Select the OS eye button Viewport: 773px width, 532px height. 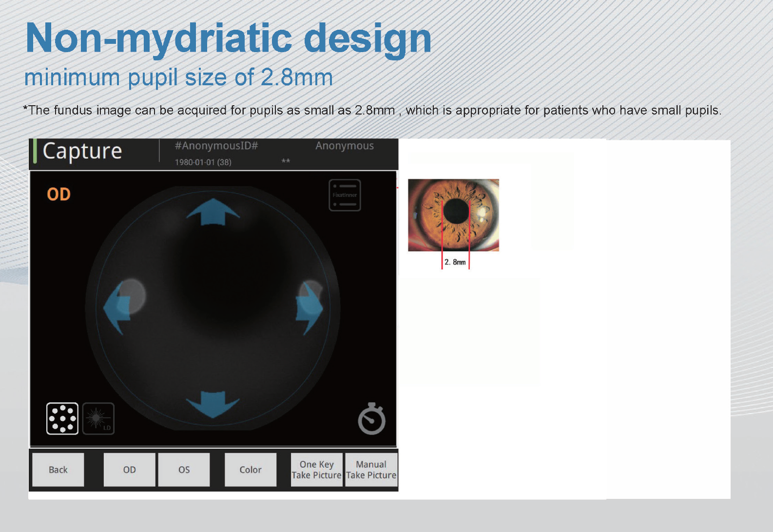point(184,470)
